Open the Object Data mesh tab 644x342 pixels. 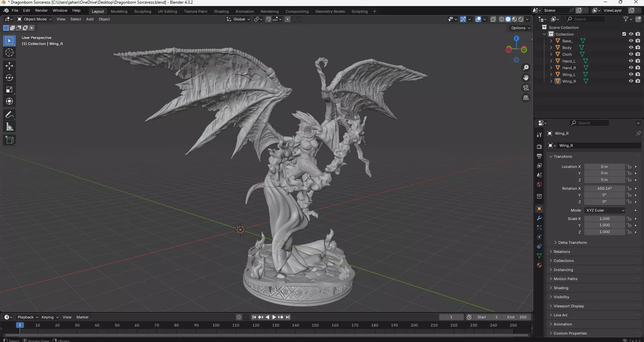(539, 256)
